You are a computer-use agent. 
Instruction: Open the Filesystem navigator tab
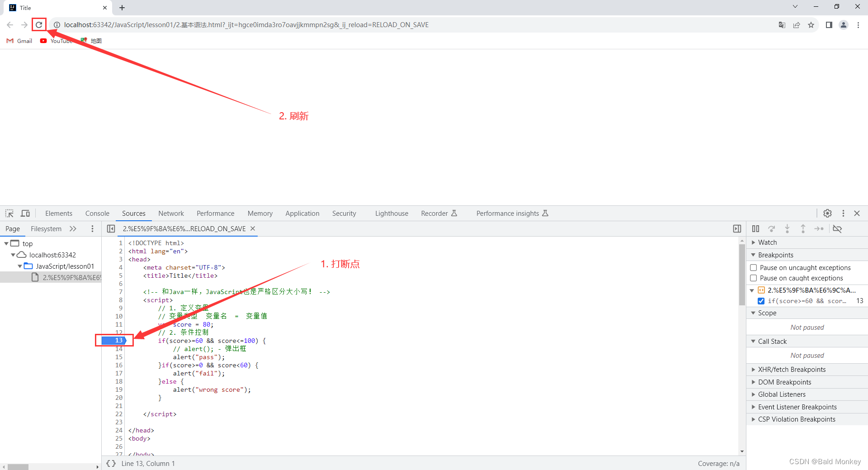coord(46,229)
